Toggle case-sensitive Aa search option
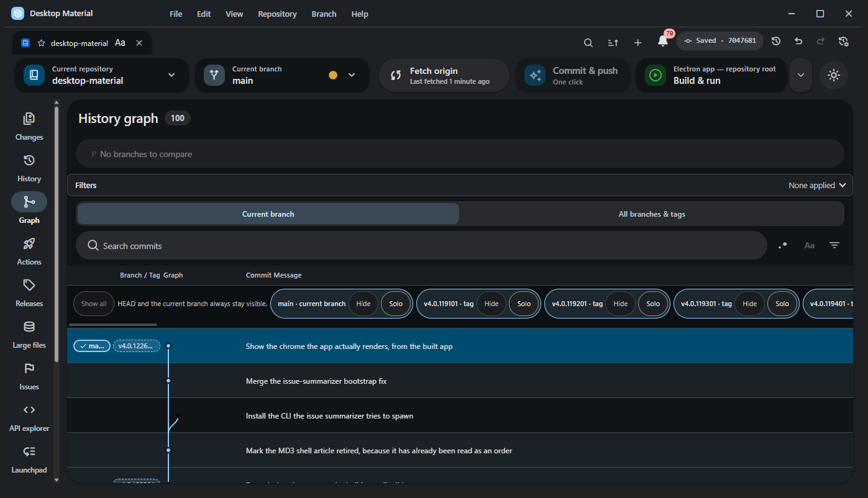This screenshot has width=868, height=498. coord(809,245)
